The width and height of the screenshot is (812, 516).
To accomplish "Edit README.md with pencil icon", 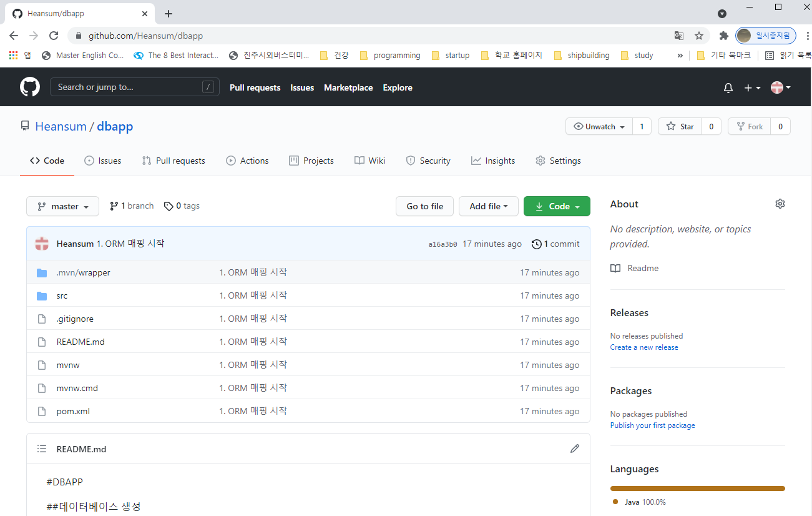I will 575,449.
